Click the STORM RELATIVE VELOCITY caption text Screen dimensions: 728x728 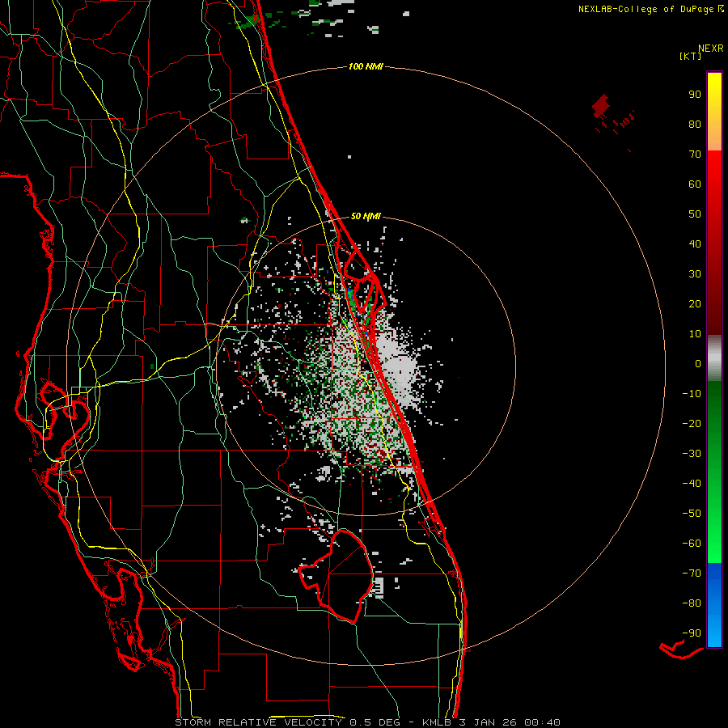(258, 722)
